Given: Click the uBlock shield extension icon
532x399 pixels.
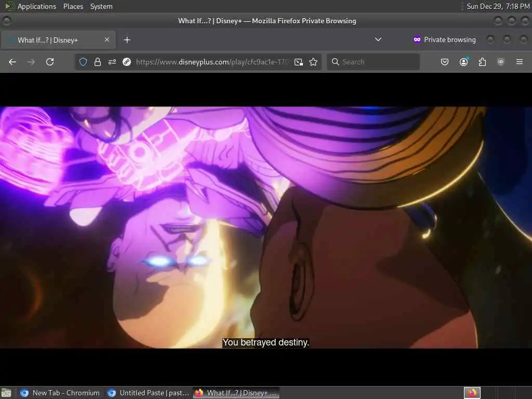Looking at the screenshot, I should [501, 62].
